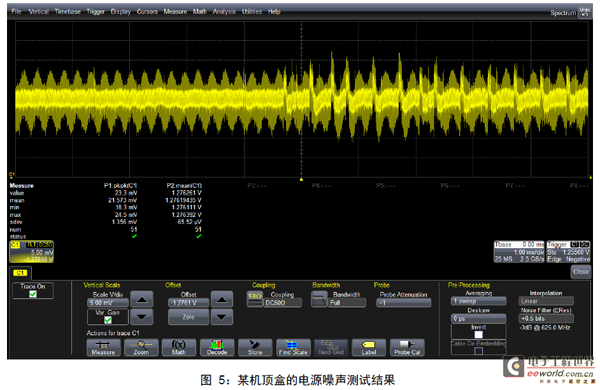The width and height of the screenshot is (600, 390).
Task: Select the 50Ω coupling icon
Action: click(255, 299)
